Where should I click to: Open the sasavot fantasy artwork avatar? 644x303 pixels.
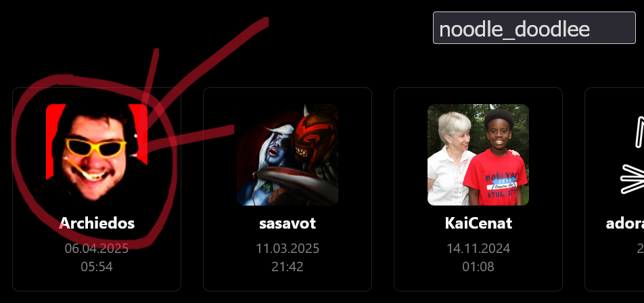coord(287,154)
